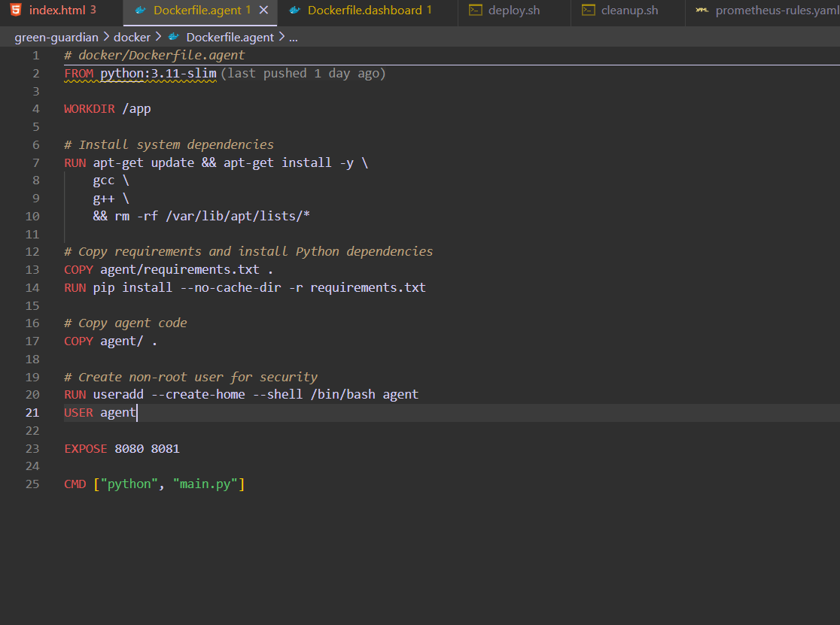The width and height of the screenshot is (840, 625).
Task: Click 'gcc' on line 8
Action: [x=104, y=181]
